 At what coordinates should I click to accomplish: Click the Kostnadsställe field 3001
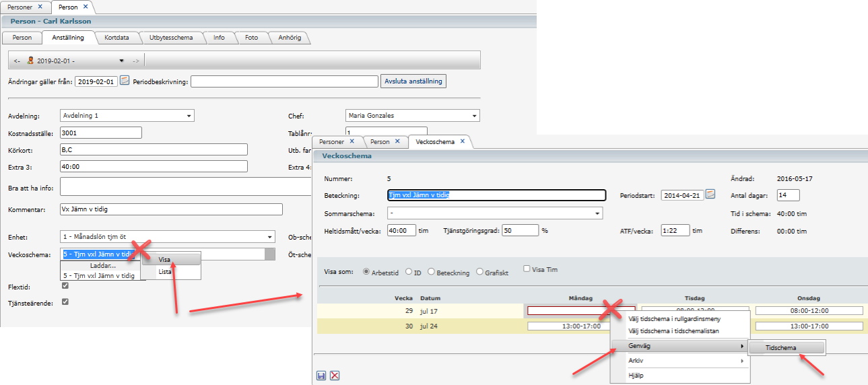(x=101, y=133)
